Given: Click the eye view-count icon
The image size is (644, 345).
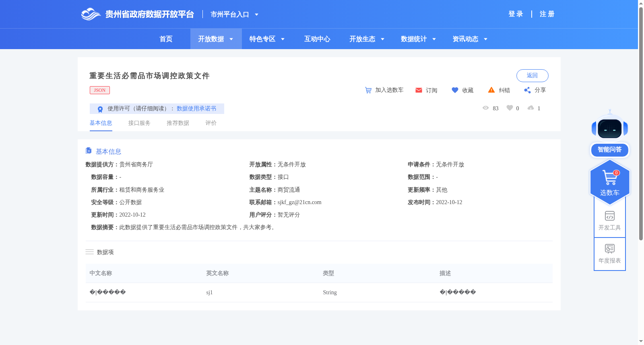Looking at the screenshot, I should (x=485, y=108).
